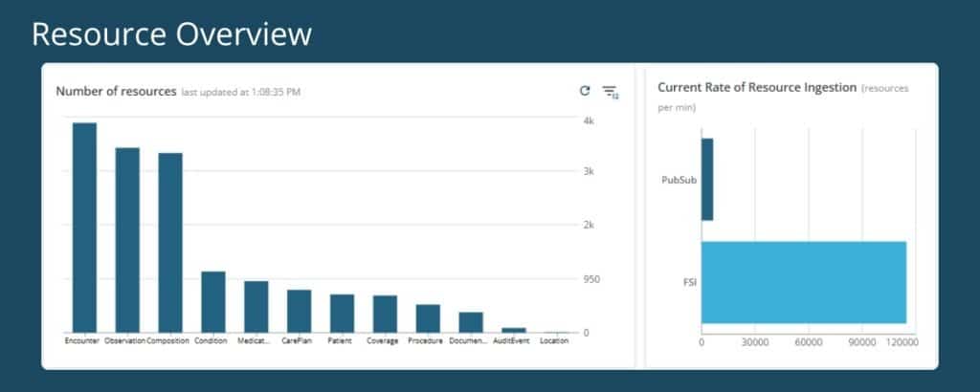Select the Condition bar

213,302
